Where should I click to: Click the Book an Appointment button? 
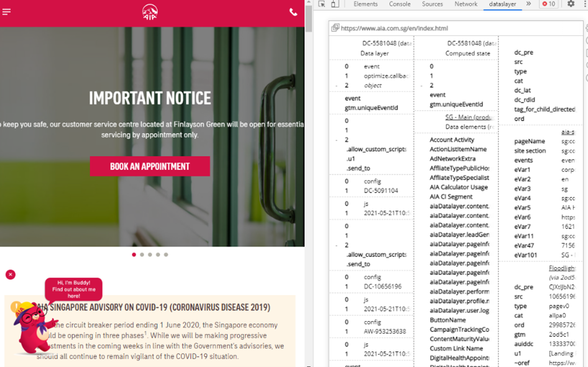tap(150, 166)
